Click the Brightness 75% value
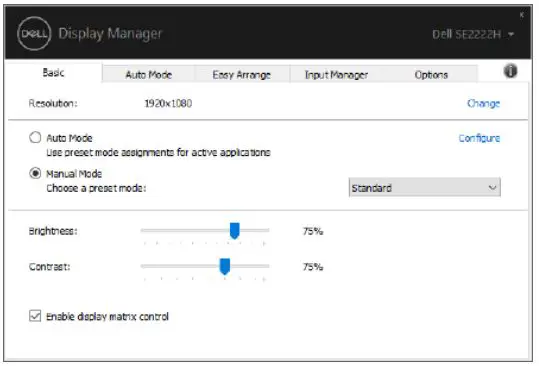 click(313, 231)
